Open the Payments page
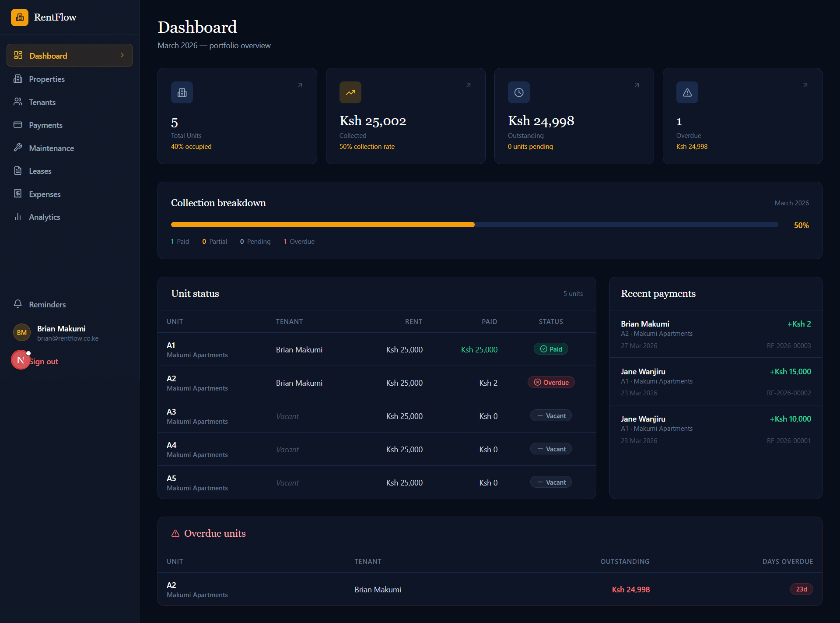 pyautogui.click(x=70, y=125)
